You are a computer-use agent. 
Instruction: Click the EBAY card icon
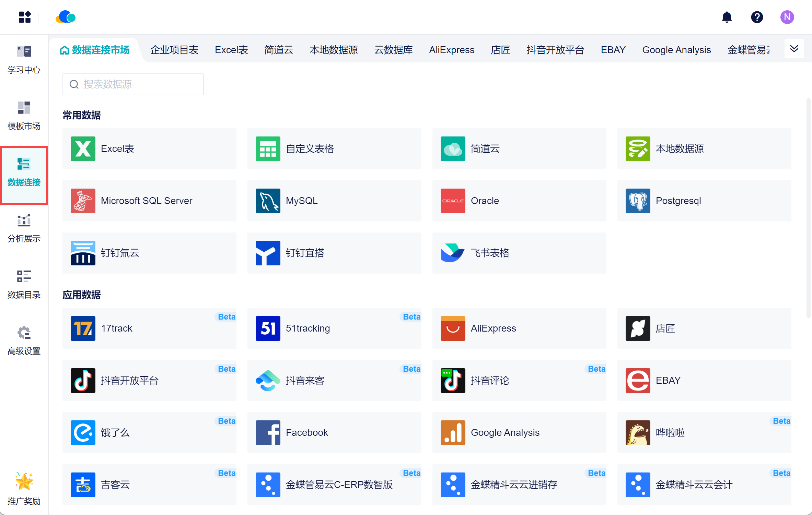[638, 381]
